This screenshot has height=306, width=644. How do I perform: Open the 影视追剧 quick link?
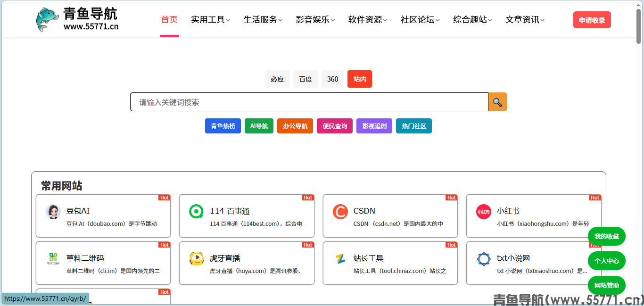pos(374,126)
